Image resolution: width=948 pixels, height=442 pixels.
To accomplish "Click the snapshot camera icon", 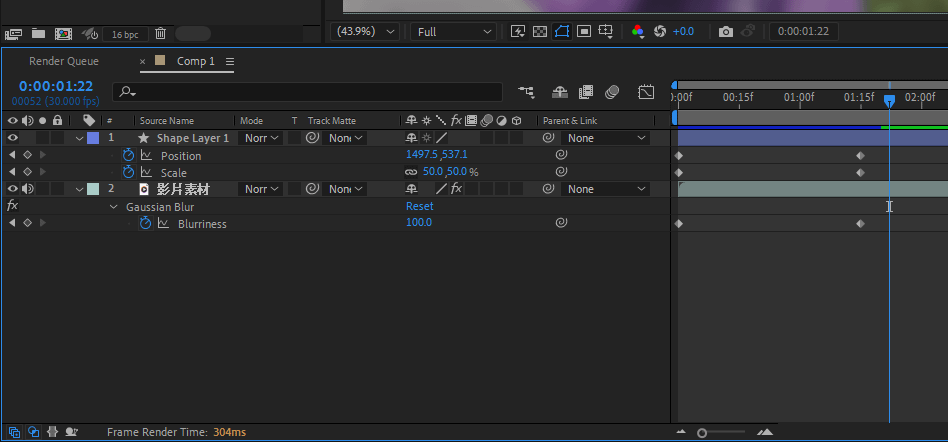I will pyautogui.click(x=726, y=32).
